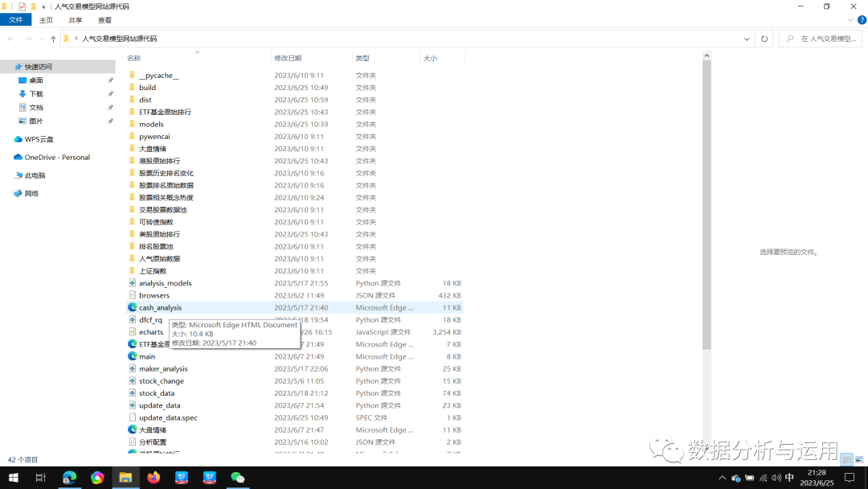Switch to large icons view in status bar
Screen dimensions: 868x489
859,460
